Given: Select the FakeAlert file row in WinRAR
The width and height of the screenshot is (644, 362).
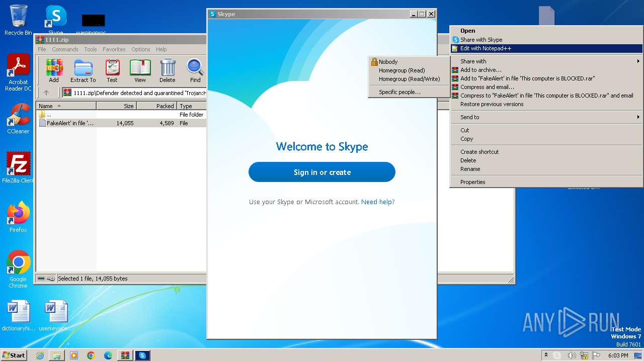Looking at the screenshot, I should pos(121,123).
